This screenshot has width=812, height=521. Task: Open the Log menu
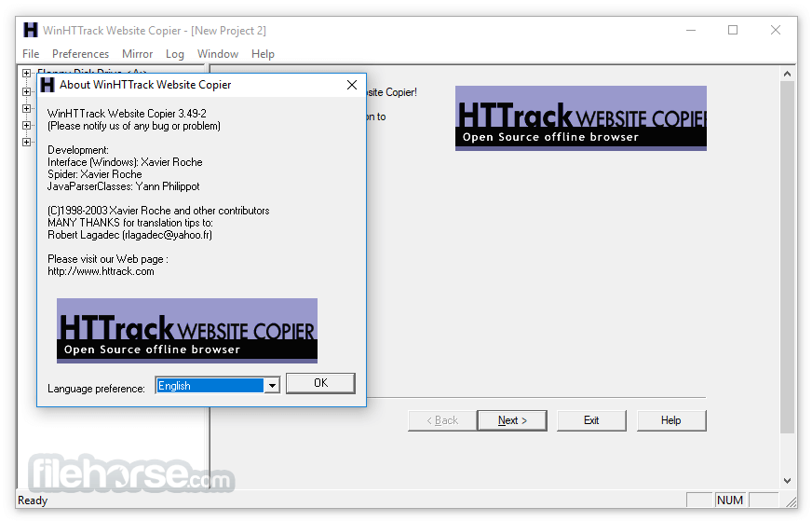[x=174, y=54]
